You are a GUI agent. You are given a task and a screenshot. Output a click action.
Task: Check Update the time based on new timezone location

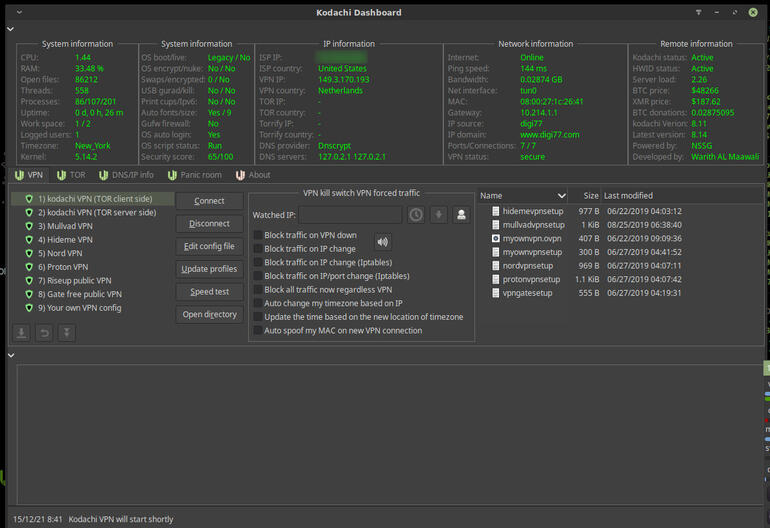point(258,317)
